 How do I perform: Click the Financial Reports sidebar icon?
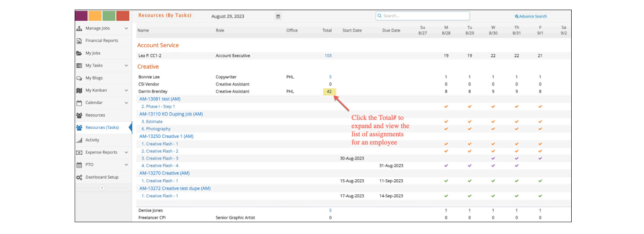tap(79, 41)
